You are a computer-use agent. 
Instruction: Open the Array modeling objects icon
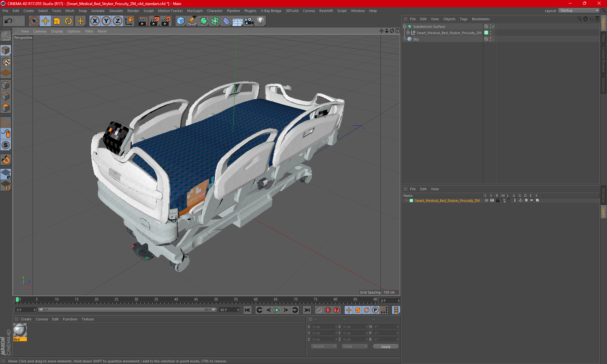point(215,21)
